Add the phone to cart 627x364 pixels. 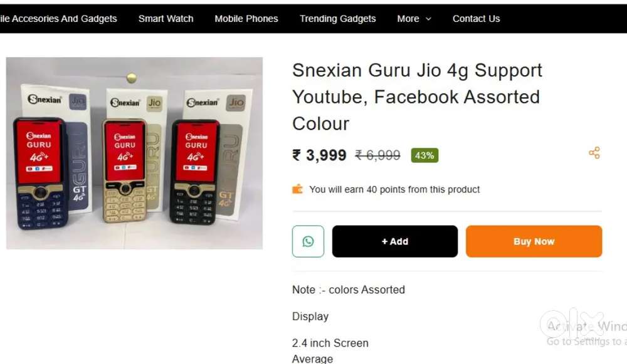coord(394,241)
